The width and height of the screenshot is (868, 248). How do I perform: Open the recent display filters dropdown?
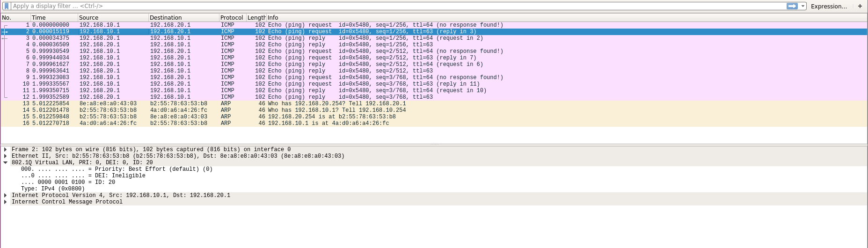coord(803,6)
